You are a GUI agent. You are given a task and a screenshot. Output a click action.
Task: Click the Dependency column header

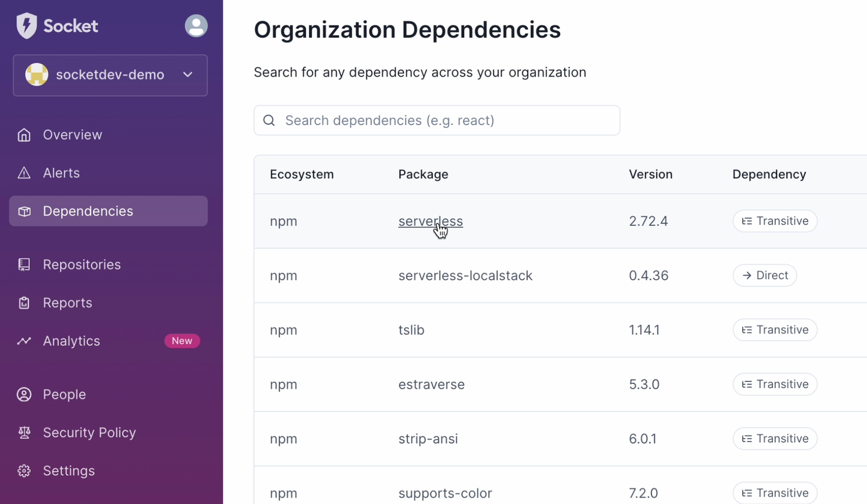click(769, 174)
